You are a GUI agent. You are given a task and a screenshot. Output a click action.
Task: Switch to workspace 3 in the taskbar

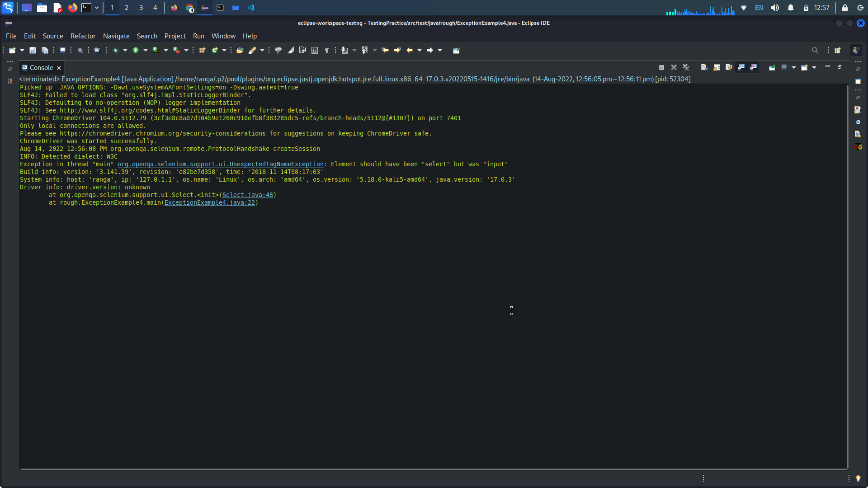(x=141, y=8)
